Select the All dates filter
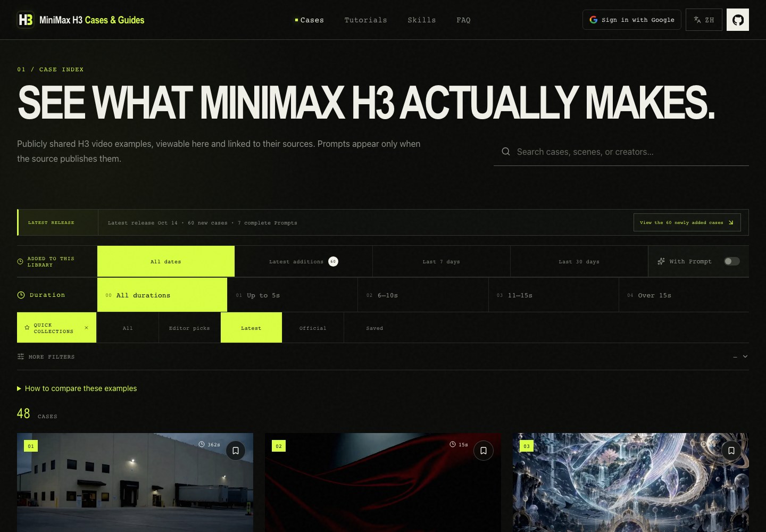Screen dimensions: 766x532 coord(166,261)
